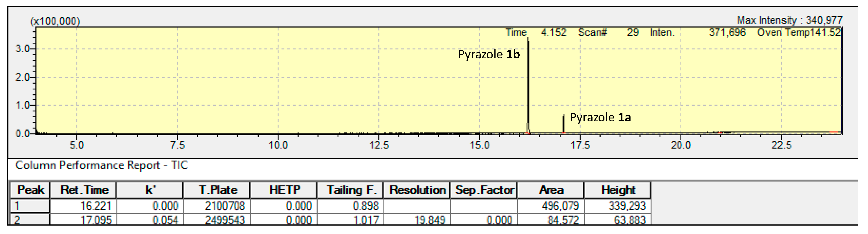Screen dimensions: 868x234
Task: Click the 496,079 area cell
Action: pyautogui.click(x=551, y=206)
